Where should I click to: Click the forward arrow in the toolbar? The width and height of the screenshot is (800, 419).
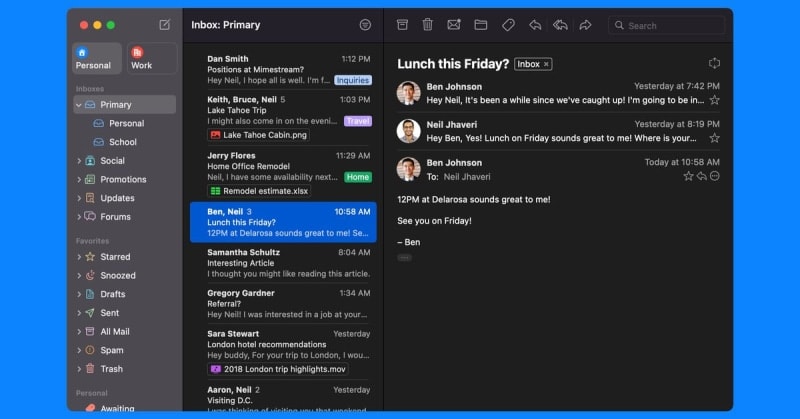pyautogui.click(x=586, y=25)
